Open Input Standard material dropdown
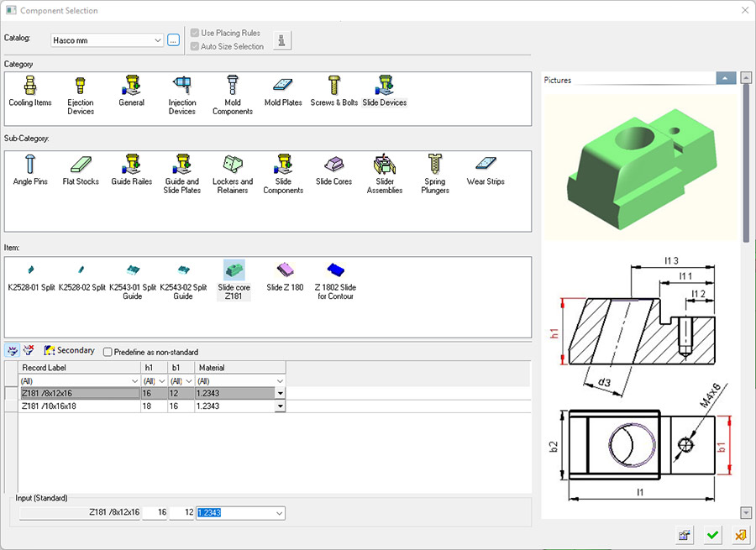 pyautogui.click(x=279, y=513)
